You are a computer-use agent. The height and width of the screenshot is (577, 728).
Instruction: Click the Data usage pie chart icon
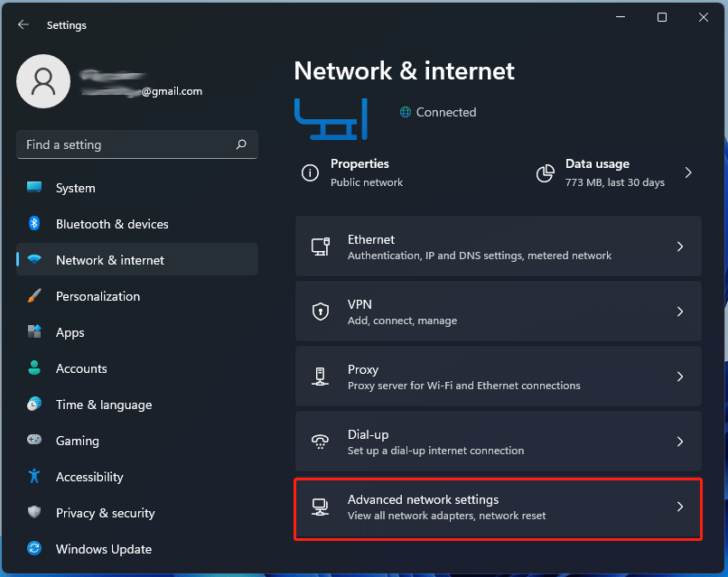click(546, 172)
